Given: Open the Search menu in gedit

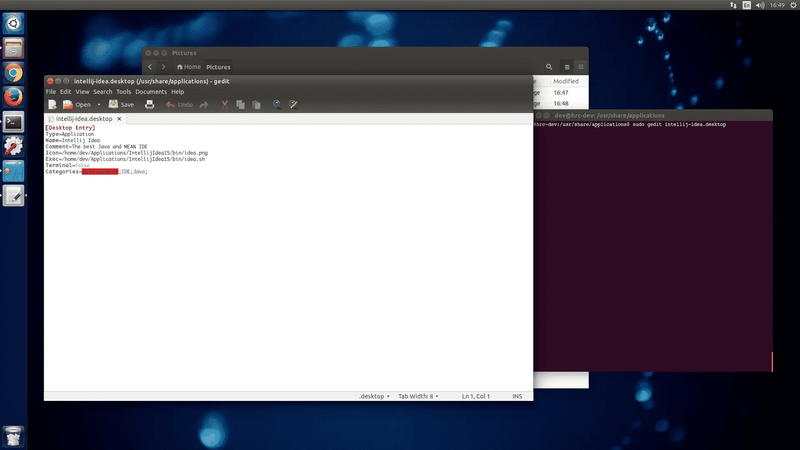Looking at the screenshot, I should pyautogui.click(x=102, y=91).
